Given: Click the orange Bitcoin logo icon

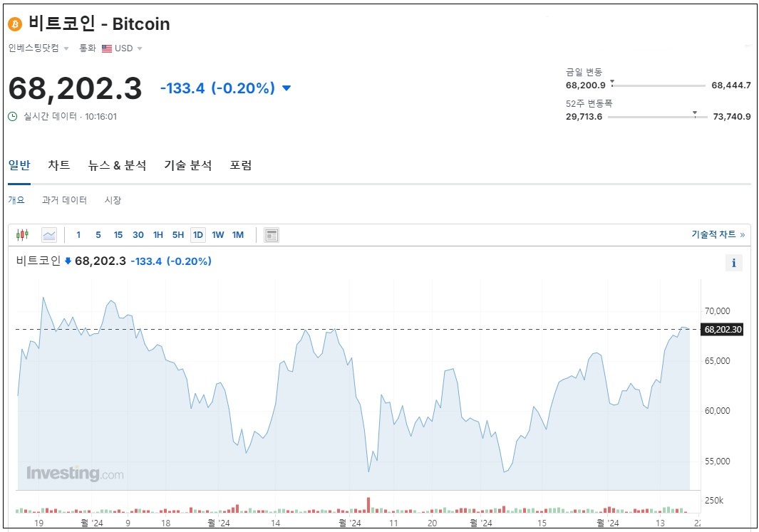Looking at the screenshot, I should (x=15, y=24).
